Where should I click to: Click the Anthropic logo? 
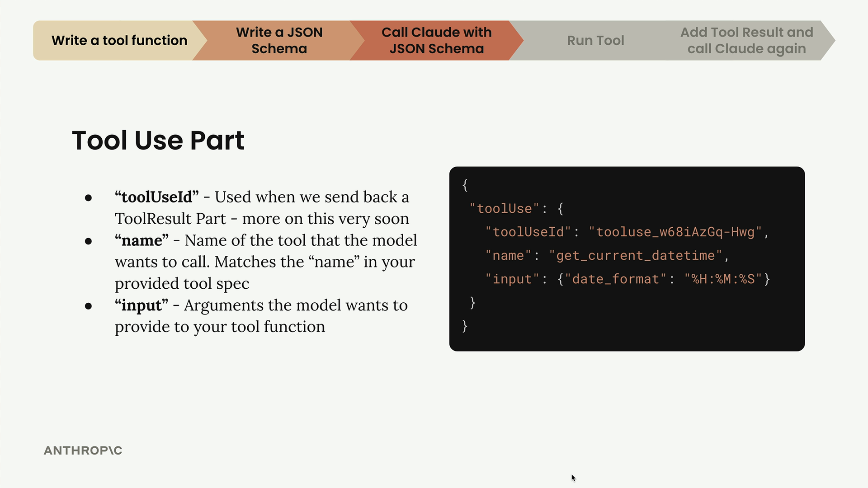pos(83,450)
